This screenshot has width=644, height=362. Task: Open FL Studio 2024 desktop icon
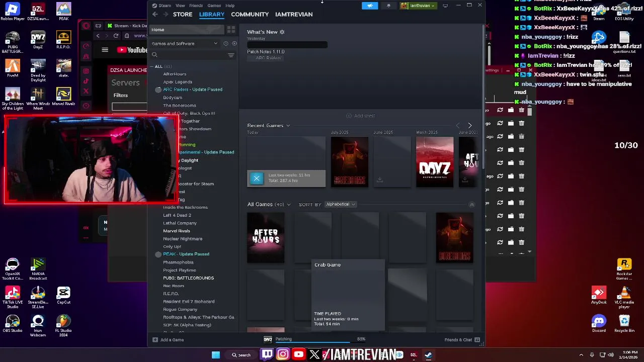click(x=63, y=326)
